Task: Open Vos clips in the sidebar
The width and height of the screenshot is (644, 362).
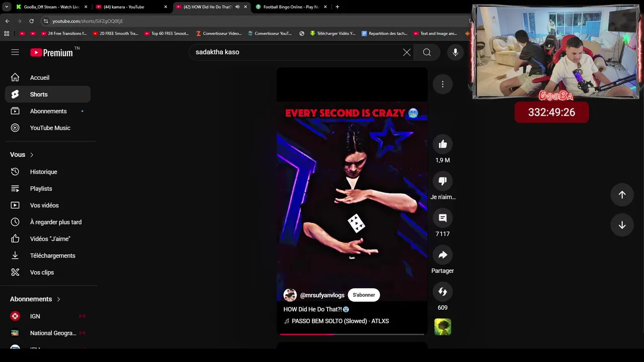Action: click(48, 273)
